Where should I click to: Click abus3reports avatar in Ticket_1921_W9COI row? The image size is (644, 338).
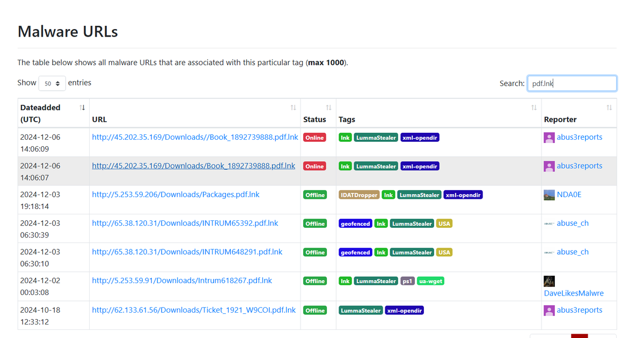549,310
